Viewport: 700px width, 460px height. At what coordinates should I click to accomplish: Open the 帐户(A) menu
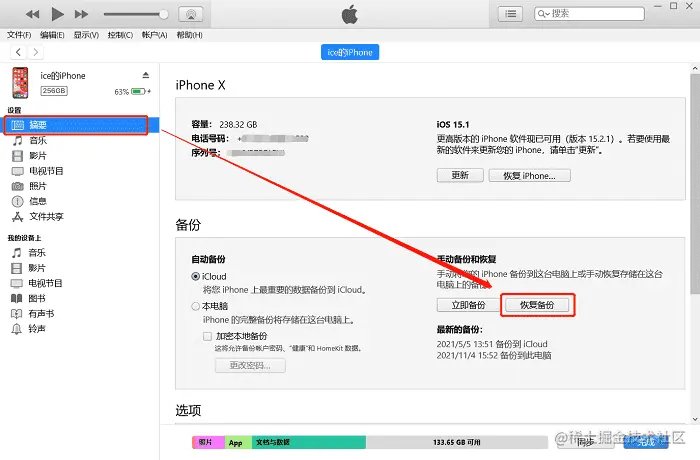click(154, 35)
